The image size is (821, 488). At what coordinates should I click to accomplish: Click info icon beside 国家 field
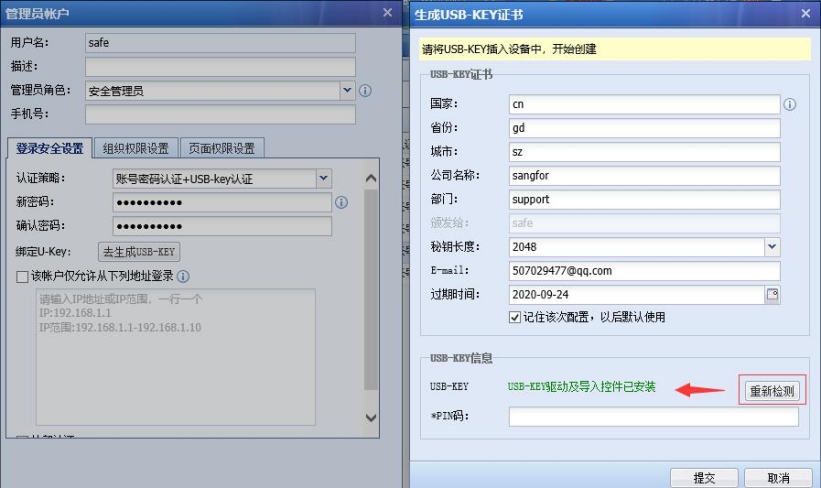pyautogui.click(x=790, y=104)
